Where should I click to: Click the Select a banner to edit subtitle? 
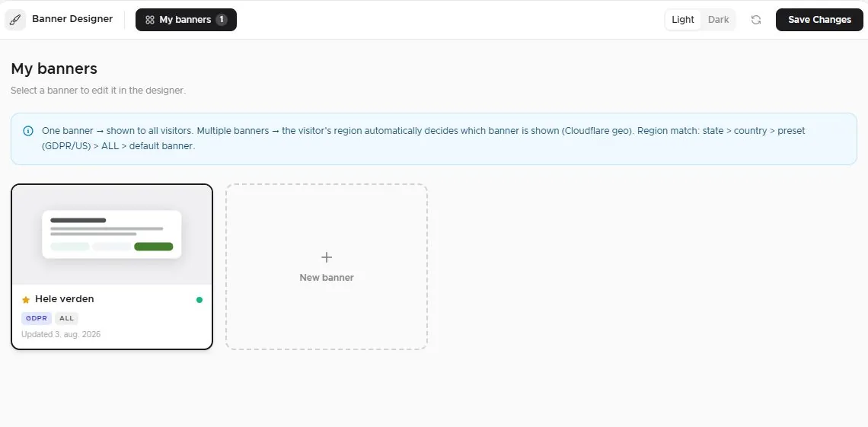click(98, 90)
